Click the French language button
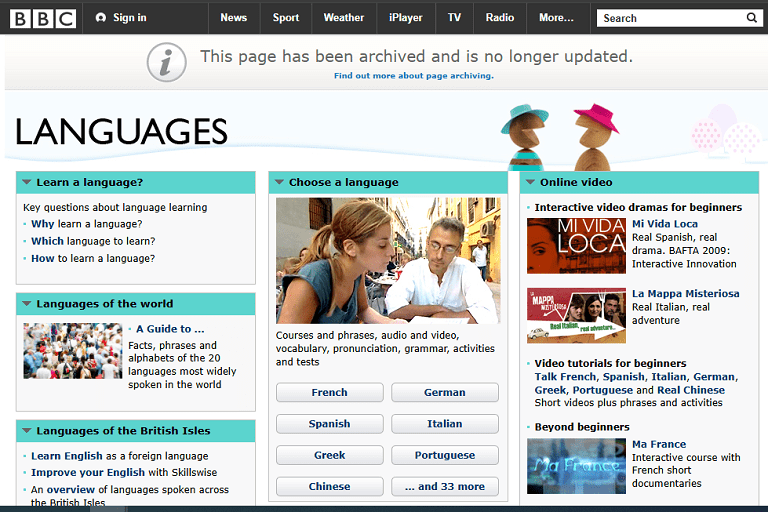Screen dimensions: 768x512 330,392
